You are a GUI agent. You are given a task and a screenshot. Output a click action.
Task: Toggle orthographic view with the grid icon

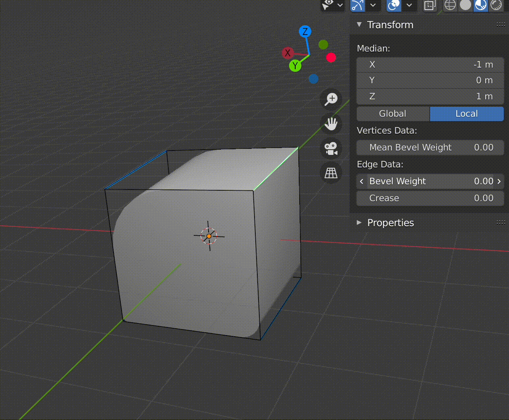(331, 173)
